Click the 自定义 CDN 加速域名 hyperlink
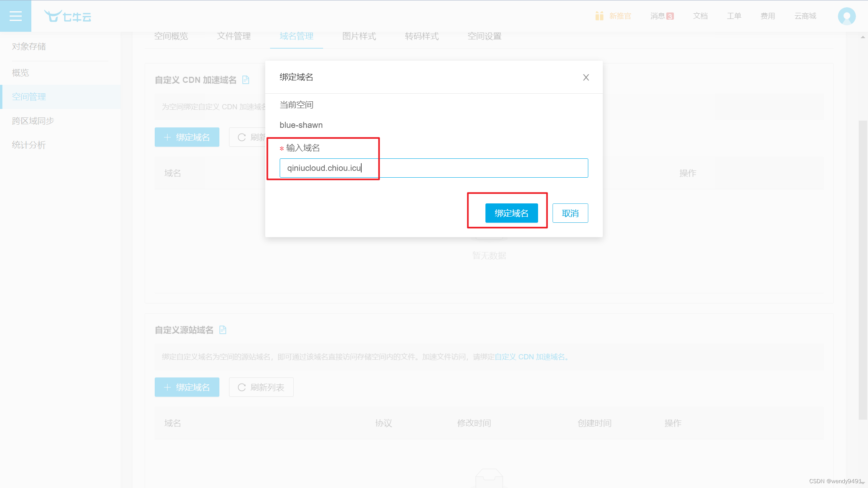 (530, 357)
